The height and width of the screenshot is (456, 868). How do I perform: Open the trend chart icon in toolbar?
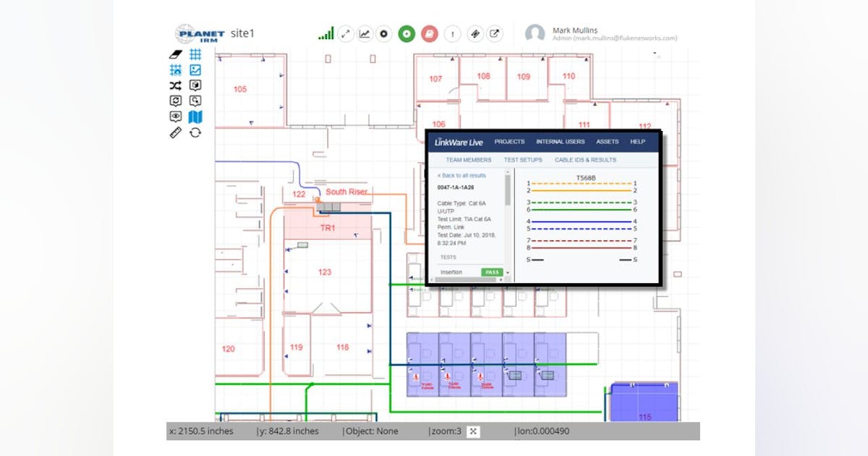[365, 33]
